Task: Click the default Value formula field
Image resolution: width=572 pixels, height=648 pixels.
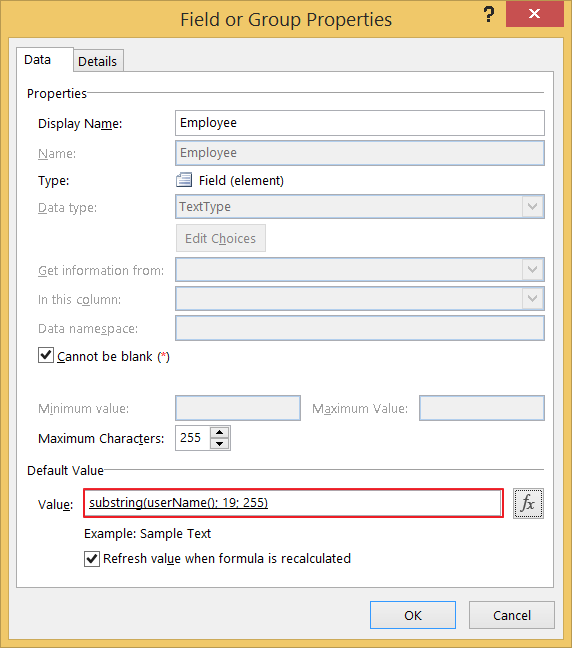Action: [x=293, y=503]
